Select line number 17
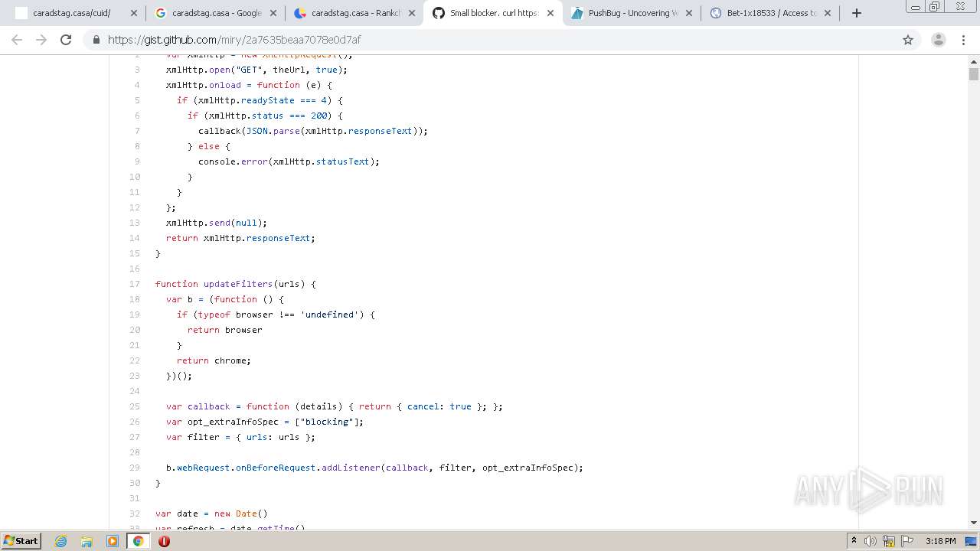980x551 pixels. pos(135,284)
